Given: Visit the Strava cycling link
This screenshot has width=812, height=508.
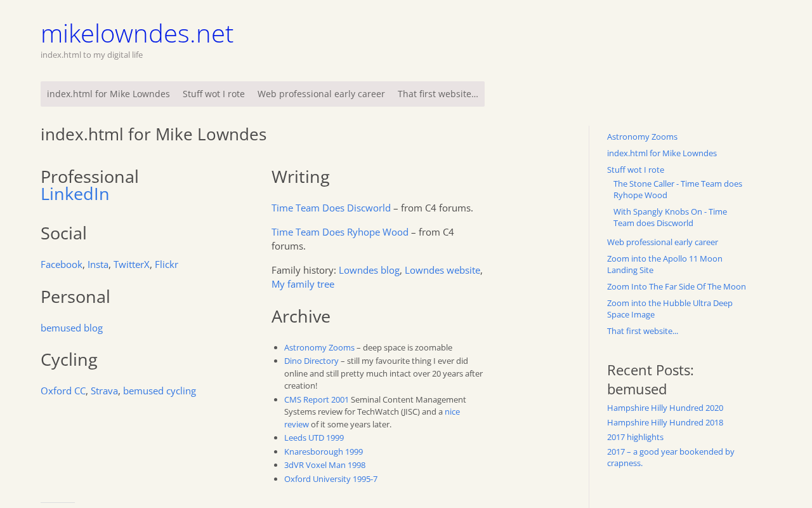Looking at the screenshot, I should [104, 391].
